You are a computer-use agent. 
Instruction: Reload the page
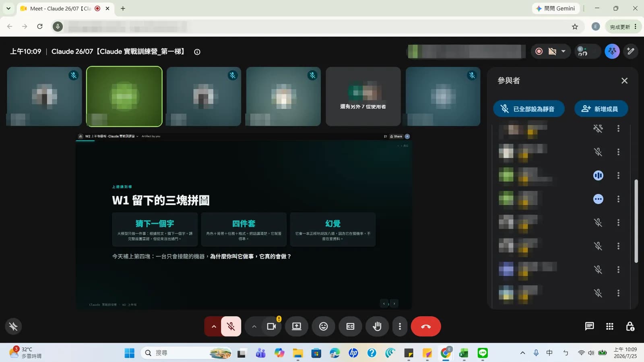[40, 27]
